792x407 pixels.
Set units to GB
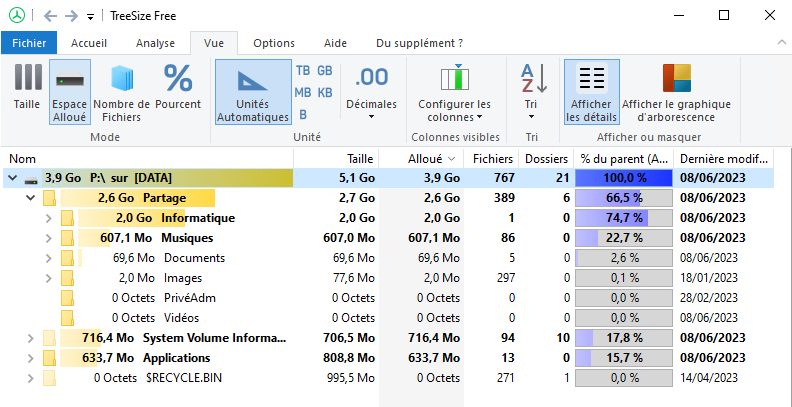(325, 70)
